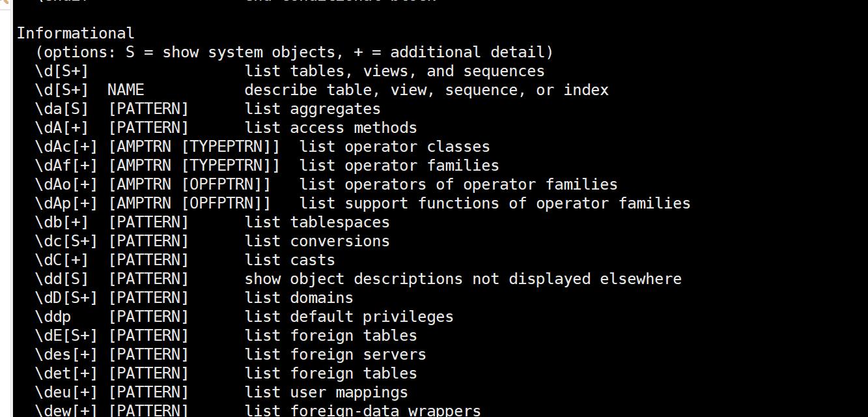Click the \dD[S+] list domains command
868x417 pixels.
[194, 298]
